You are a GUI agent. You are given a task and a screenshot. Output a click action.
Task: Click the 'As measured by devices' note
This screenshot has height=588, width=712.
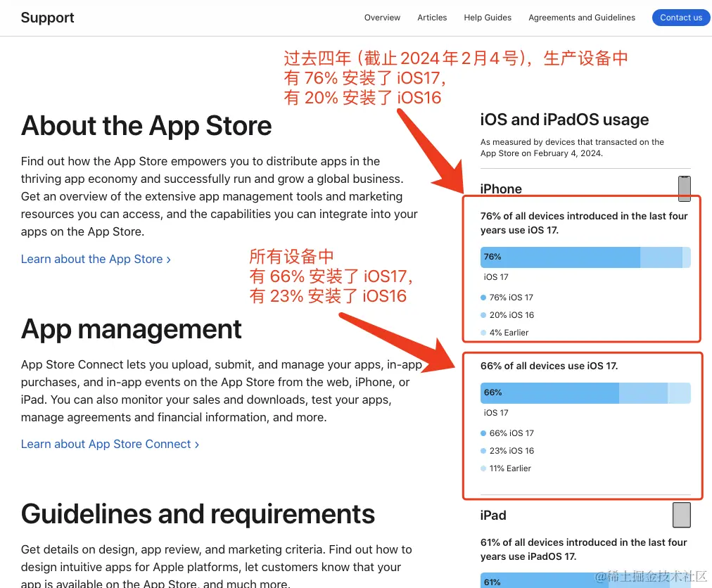572,148
